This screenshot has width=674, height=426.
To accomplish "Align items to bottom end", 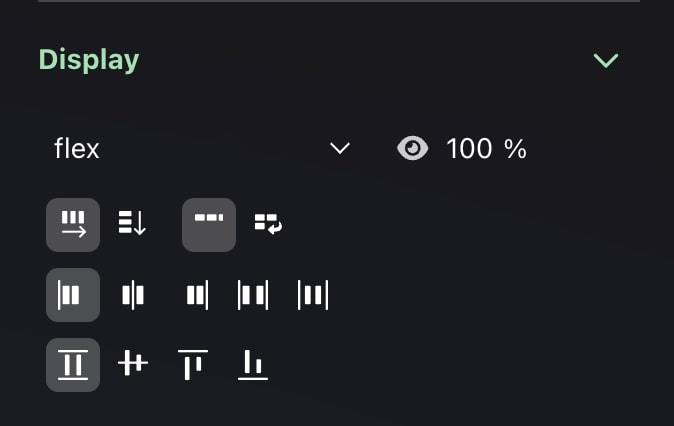I will click(x=253, y=365).
